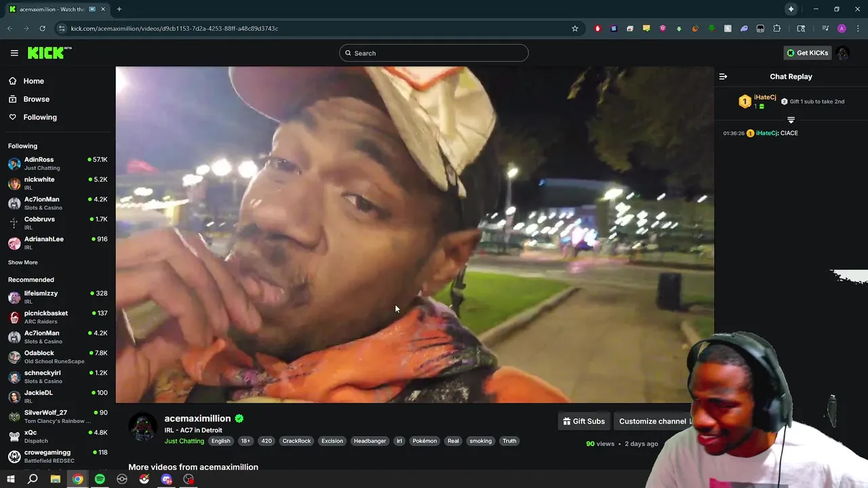868x488 pixels.
Task: Go to Home in sidebar
Action: pyautogui.click(x=33, y=81)
